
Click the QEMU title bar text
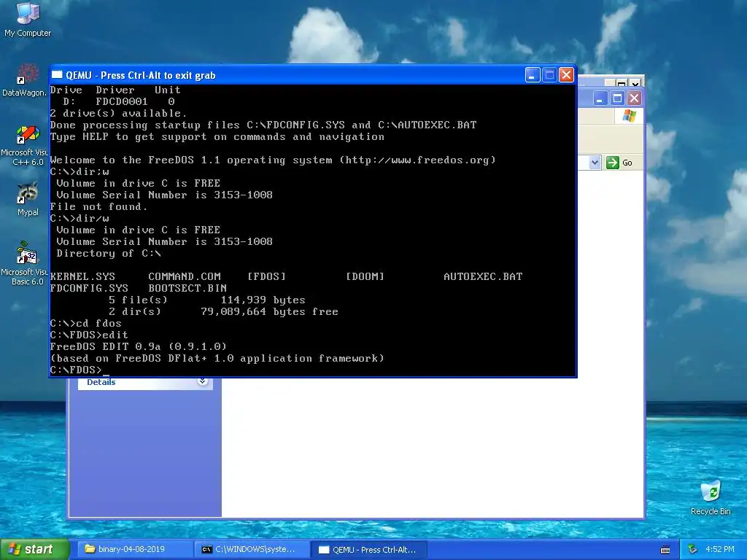[141, 75]
